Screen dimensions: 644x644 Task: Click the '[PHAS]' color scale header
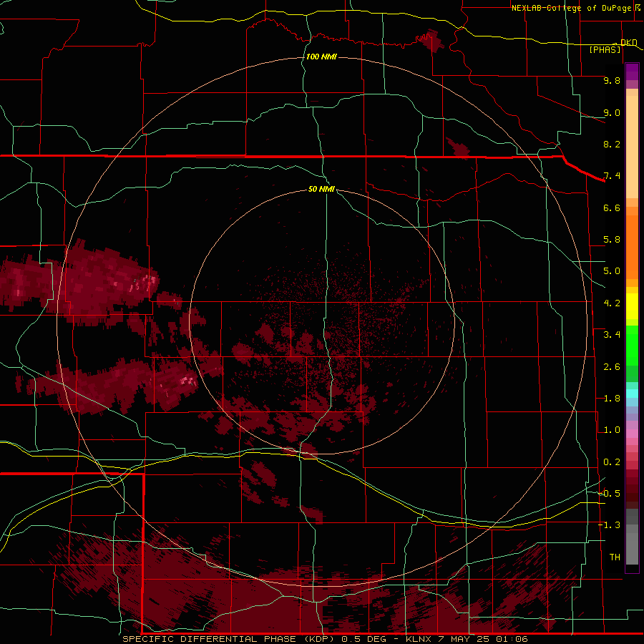[x=605, y=50]
